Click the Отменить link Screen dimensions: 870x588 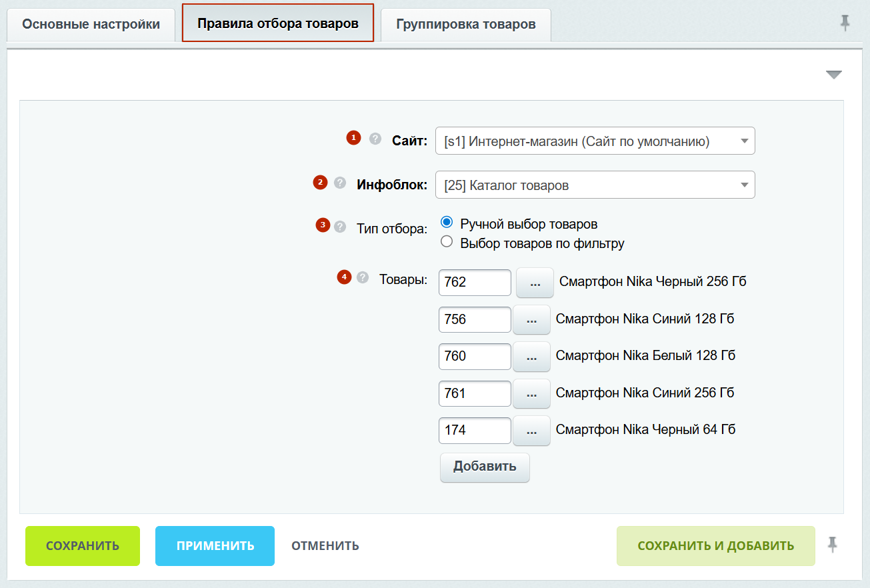coord(325,546)
